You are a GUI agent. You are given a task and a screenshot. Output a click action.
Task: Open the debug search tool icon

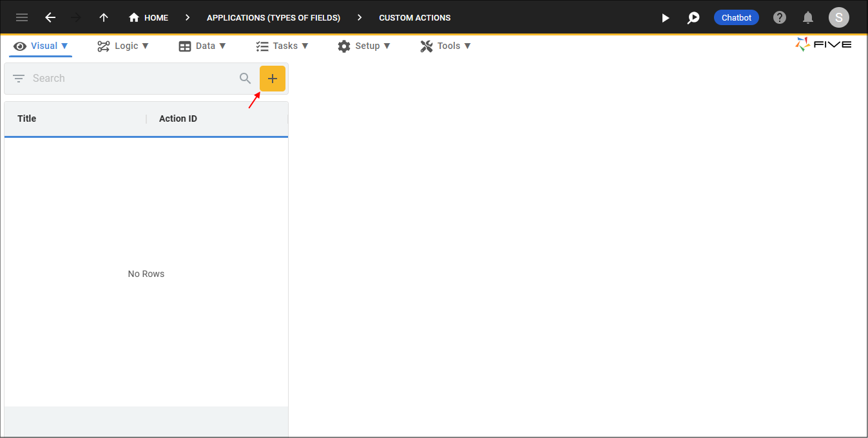(x=693, y=17)
